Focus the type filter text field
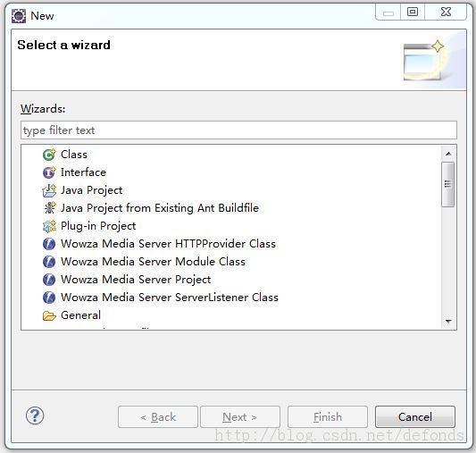476x453 pixels. pos(238,130)
